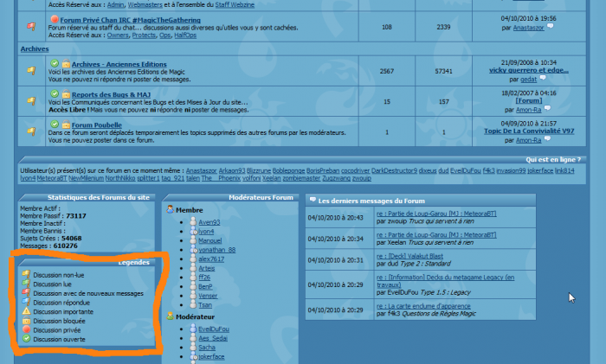The height and width of the screenshot is (364, 606).
Task: Click lock icon before Forum Poubelle
Action: pos(66,125)
